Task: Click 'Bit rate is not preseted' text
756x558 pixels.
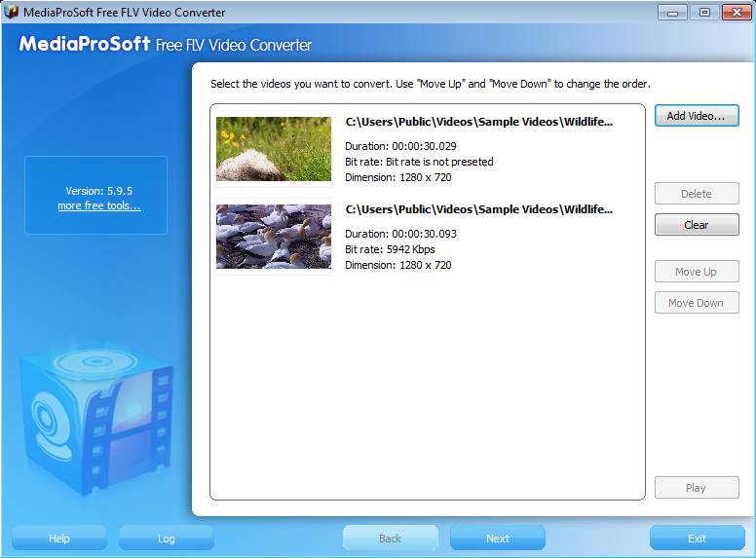Action: coord(439,162)
